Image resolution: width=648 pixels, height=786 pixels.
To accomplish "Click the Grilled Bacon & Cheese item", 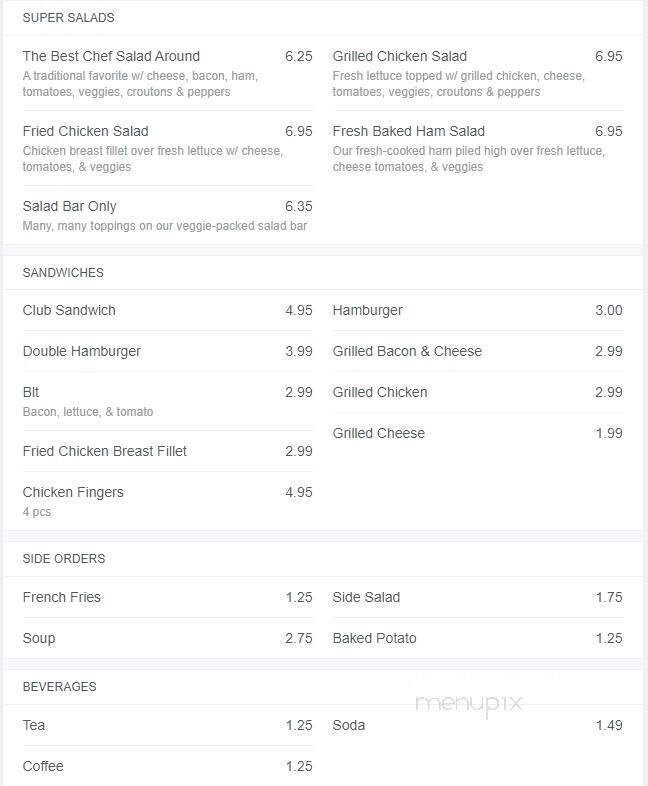I will pos(478,351).
